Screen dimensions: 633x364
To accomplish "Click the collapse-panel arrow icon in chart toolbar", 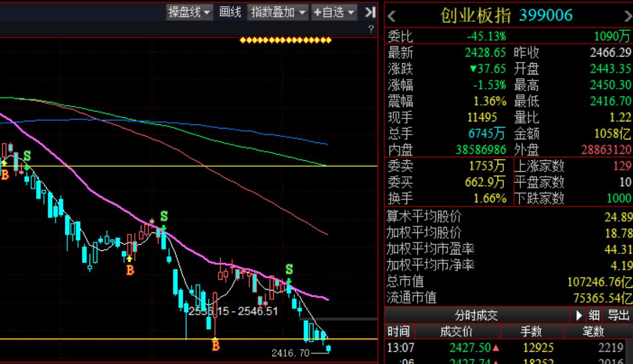I will (x=370, y=12).
